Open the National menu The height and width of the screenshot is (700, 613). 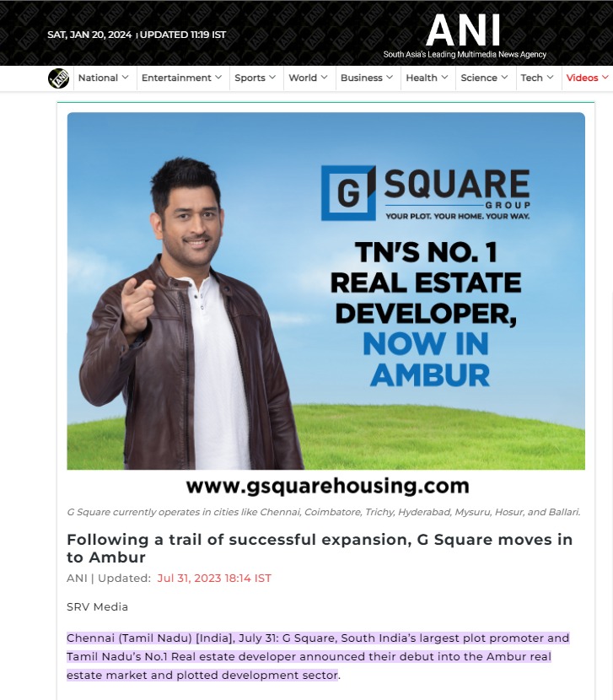[x=103, y=78]
